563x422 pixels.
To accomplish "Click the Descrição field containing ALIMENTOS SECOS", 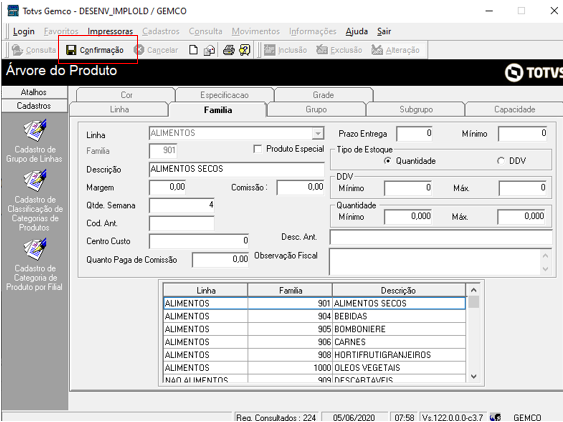I will [x=237, y=169].
